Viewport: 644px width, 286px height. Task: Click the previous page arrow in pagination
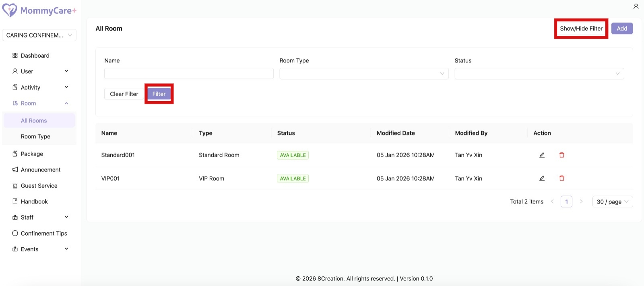[x=552, y=202]
